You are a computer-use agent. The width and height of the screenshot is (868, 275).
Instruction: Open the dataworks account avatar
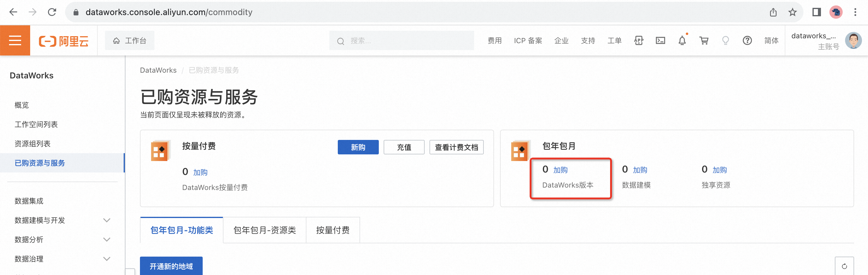(853, 40)
